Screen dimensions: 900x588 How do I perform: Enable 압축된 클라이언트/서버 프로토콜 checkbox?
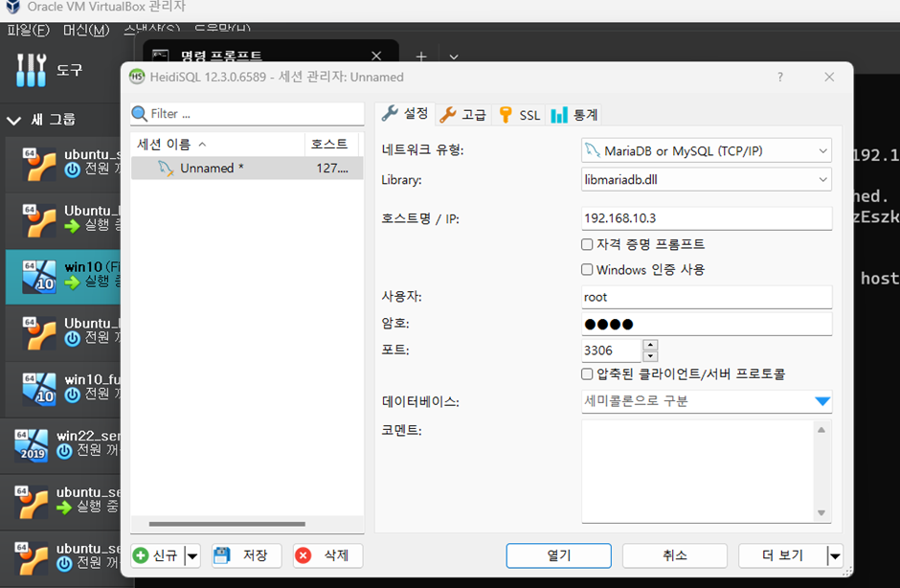click(587, 373)
